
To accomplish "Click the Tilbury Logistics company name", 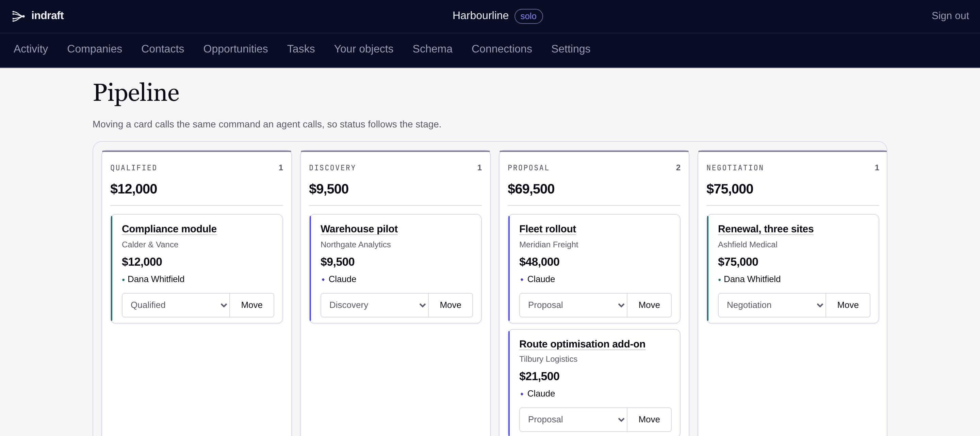I will (x=548, y=359).
